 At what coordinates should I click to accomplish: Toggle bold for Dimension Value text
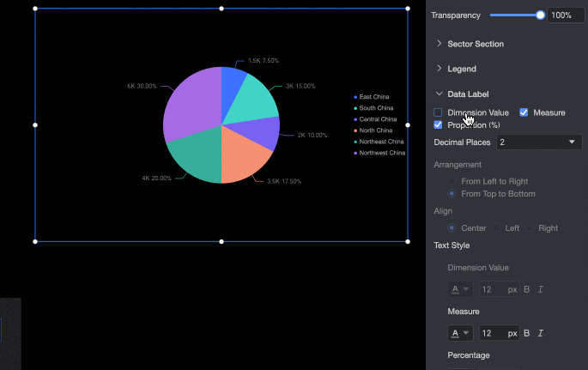tap(526, 289)
